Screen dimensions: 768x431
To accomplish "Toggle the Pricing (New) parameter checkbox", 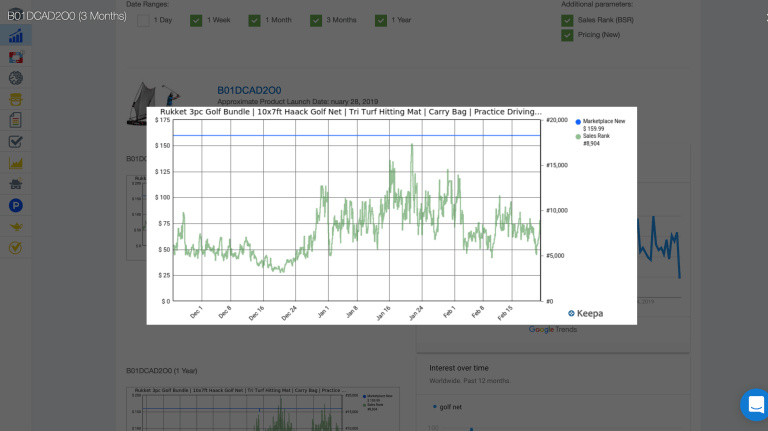I will 567,35.
